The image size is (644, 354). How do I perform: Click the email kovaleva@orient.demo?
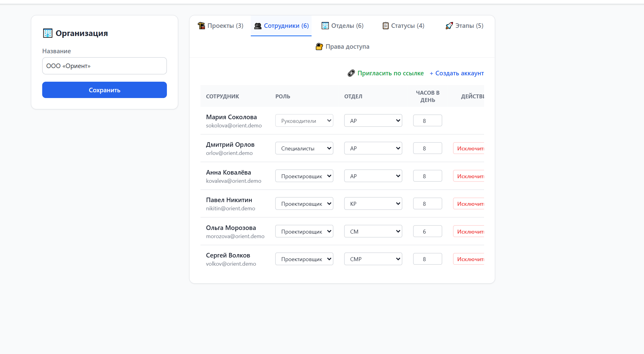point(233,181)
